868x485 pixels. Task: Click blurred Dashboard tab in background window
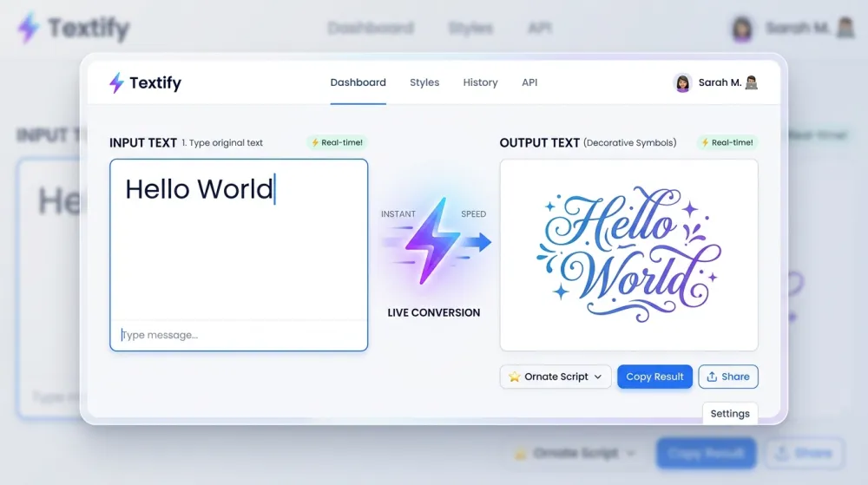click(371, 28)
